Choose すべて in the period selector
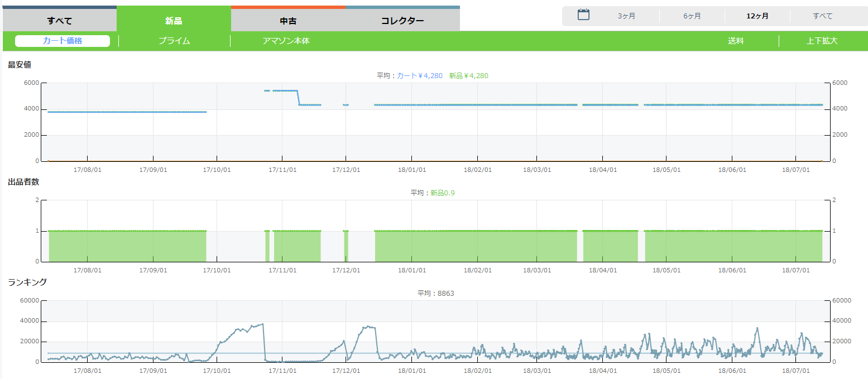 tap(822, 16)
